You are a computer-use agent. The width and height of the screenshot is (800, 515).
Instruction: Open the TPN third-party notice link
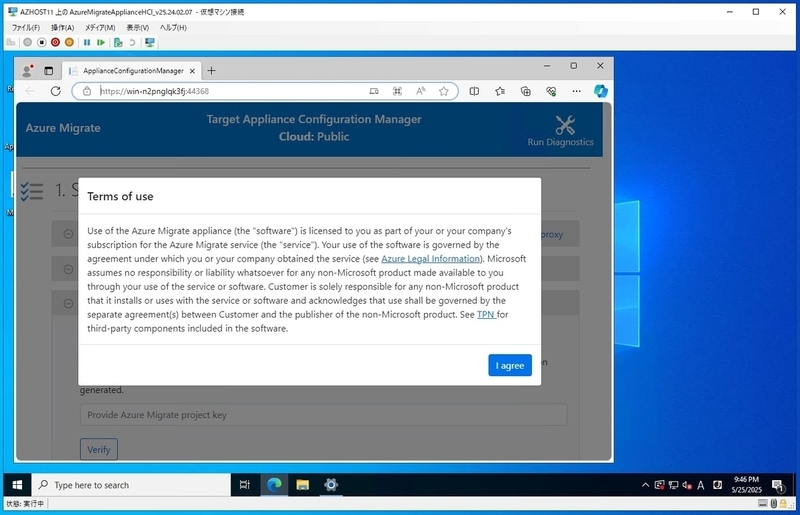[x=486, y=314]
